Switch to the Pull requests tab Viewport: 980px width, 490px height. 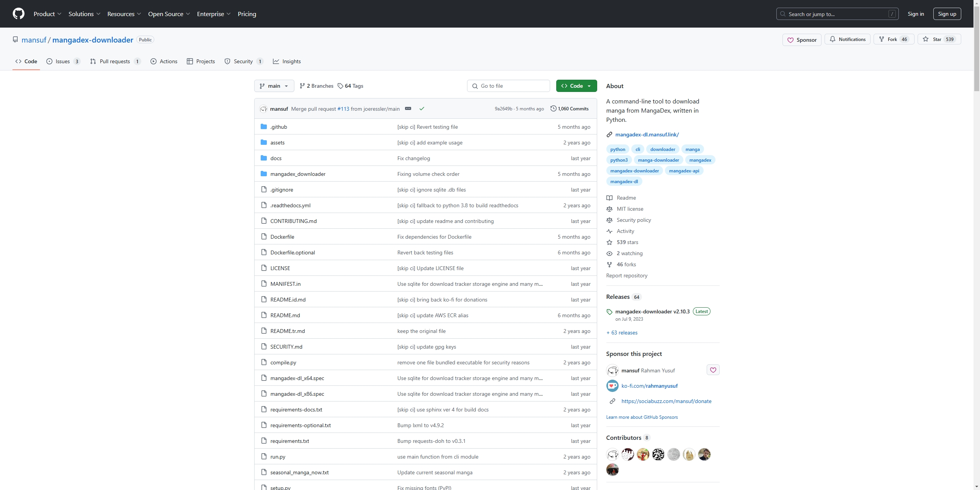click(x=116, y=61)
